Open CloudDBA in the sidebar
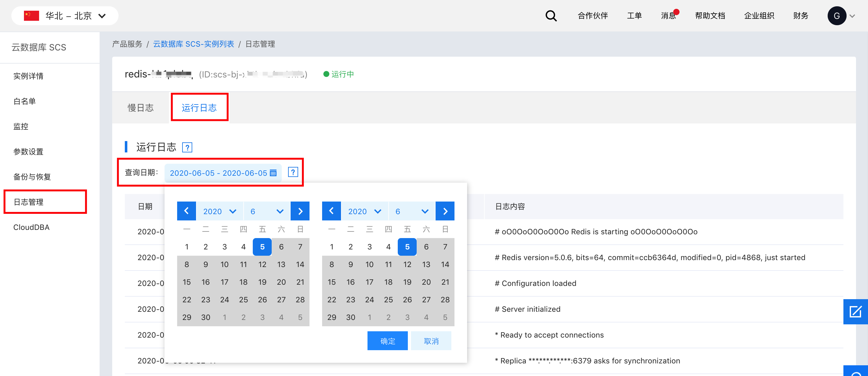 pos(31,228)
